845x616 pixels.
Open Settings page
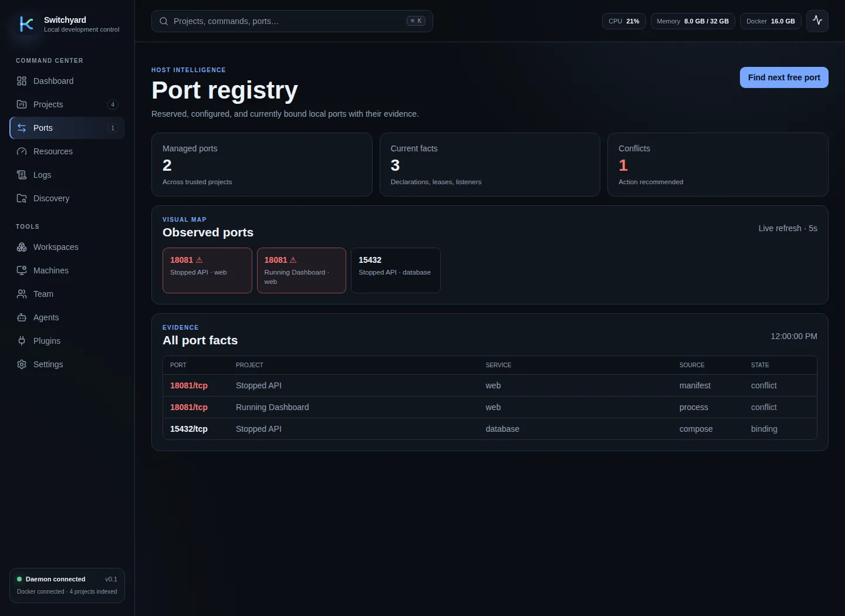pyautogui.click(x=67, y=364)
